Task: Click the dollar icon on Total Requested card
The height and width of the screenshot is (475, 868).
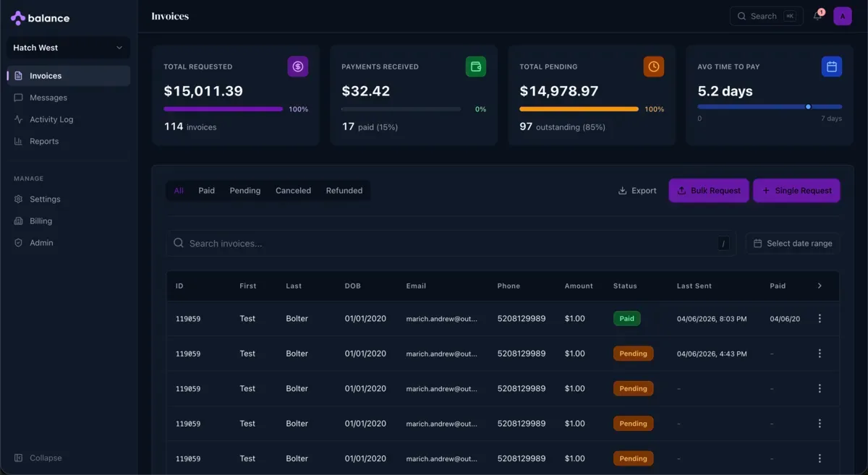Action: (x=297, y=66)
